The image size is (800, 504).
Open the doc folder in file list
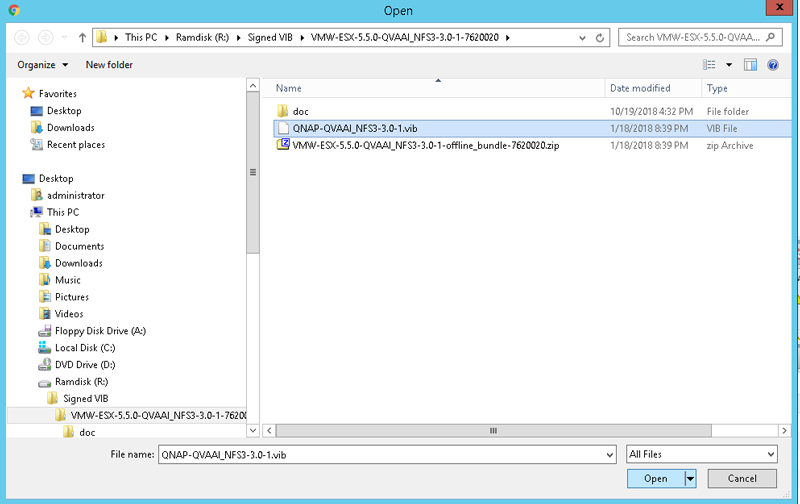[300, 111]
